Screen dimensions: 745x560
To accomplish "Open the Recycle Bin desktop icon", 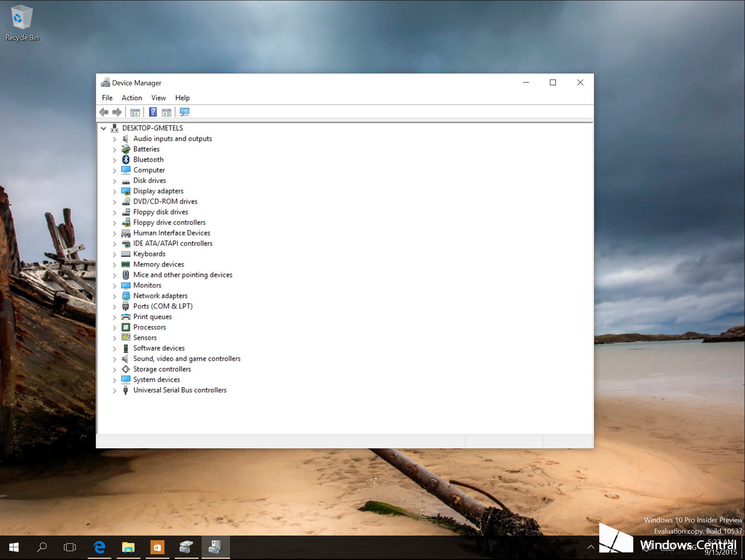I will [22, 23].
